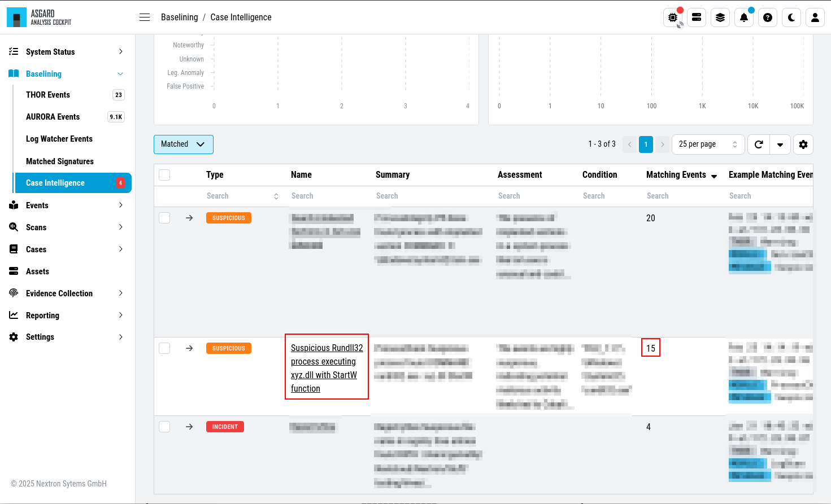Click the ASGARD Analysis Cockpit logo

tap(40, 17)
